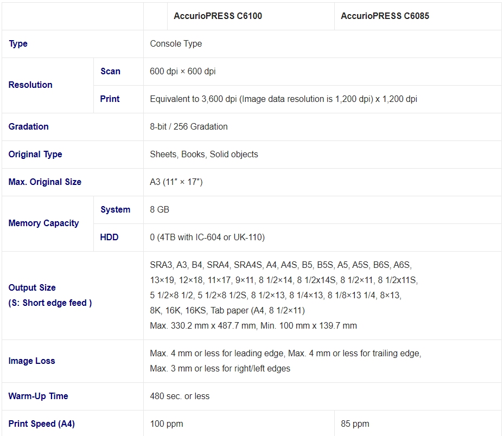Select the 100 ppm value
This screenshot has width=504, height=436.
click(167, 424)
